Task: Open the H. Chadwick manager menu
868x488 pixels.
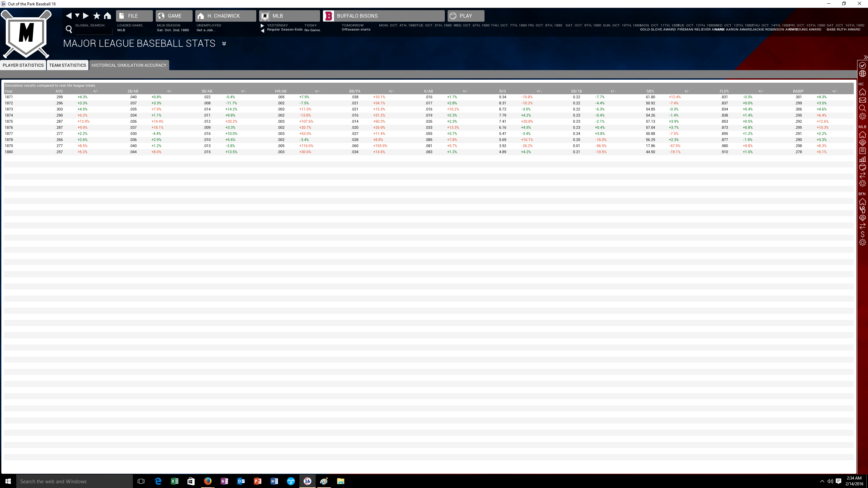Action: (225, 16)
